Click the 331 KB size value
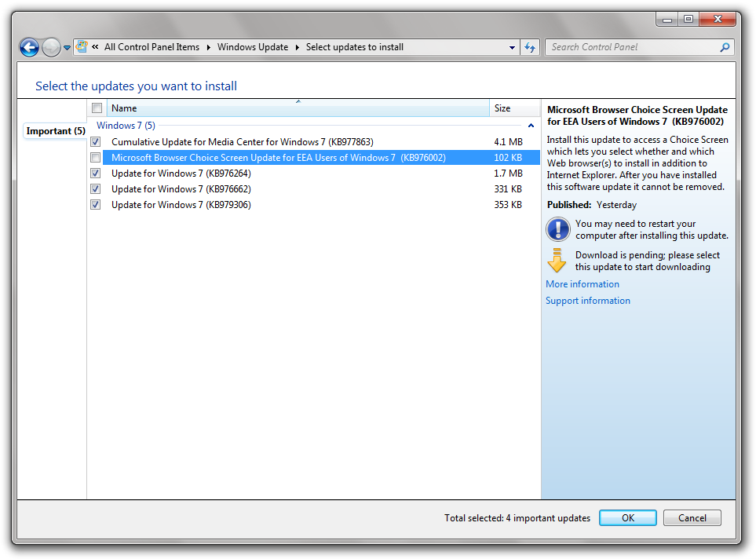Screen dimensions: 756x559 508,189
